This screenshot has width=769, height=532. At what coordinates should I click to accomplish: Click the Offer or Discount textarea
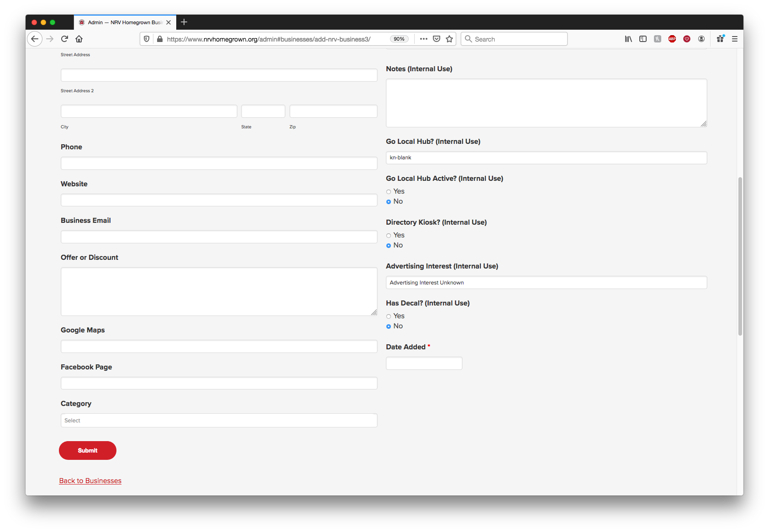coord(219,292)
